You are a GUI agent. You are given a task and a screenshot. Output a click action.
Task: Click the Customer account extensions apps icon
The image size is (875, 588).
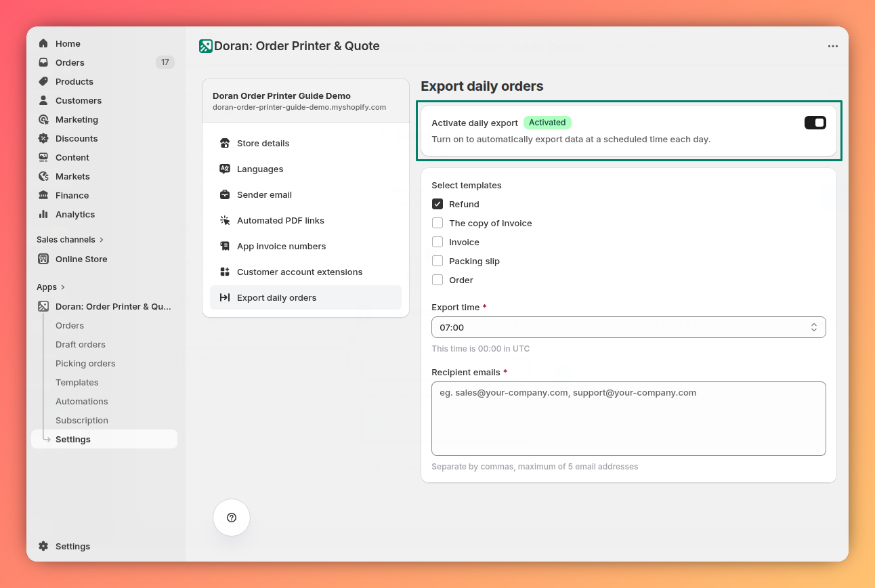coord(225,272)
